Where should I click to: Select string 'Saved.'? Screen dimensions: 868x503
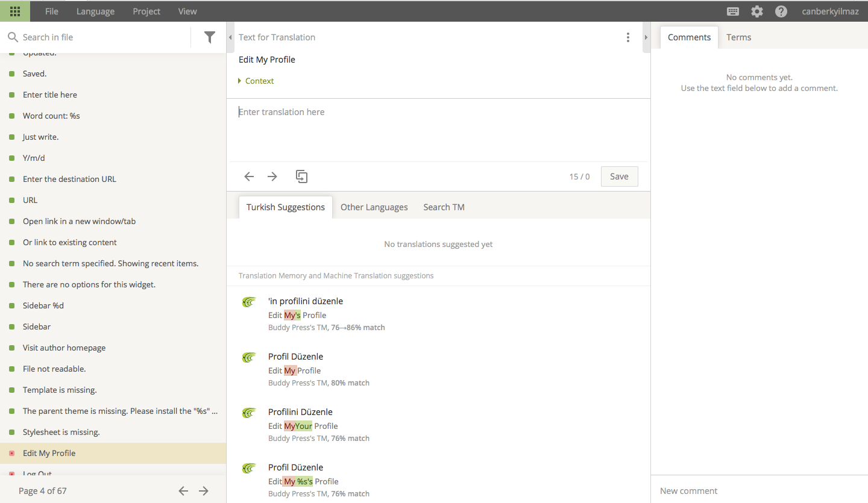point(113,73)
